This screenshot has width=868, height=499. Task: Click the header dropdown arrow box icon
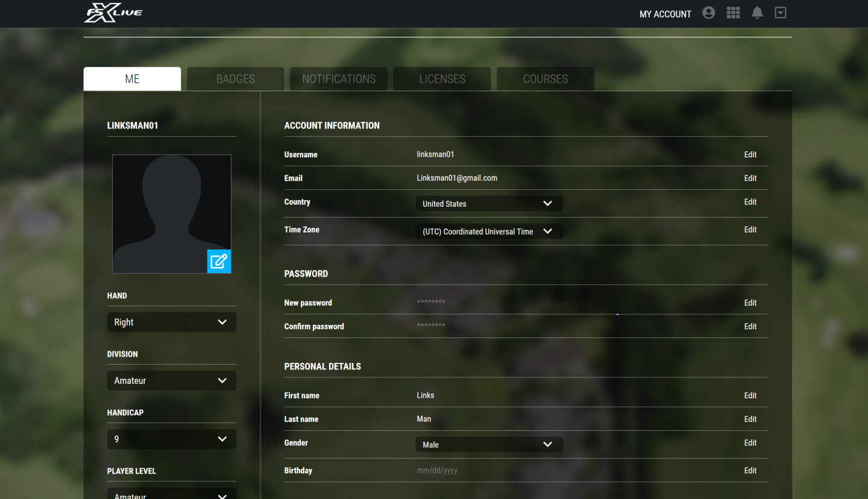(x=781, y=13)
